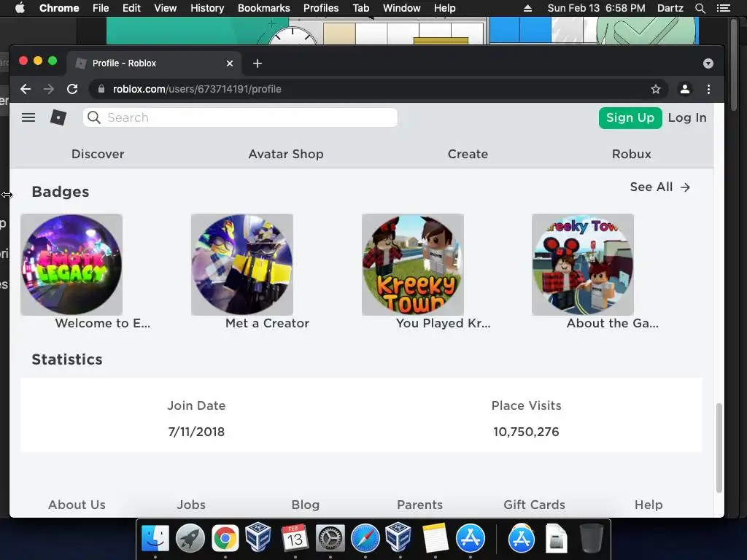This screenshot has height=560, width=747.
Task: Open the You Played Kreeky Town badge
Action: pos(413,264)
